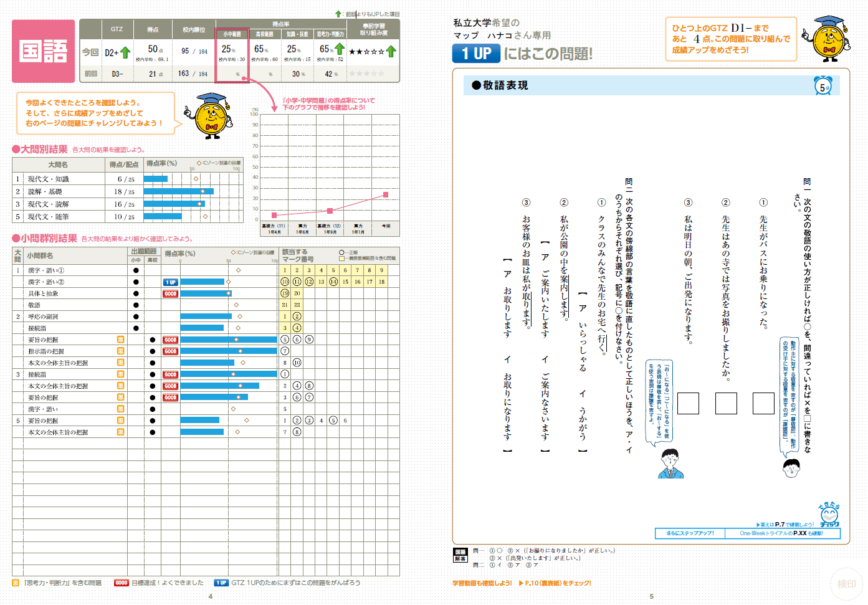Click the boy face under 問一 hint bubble
This screenshot has height=605, width=868.
click(791, 468)
